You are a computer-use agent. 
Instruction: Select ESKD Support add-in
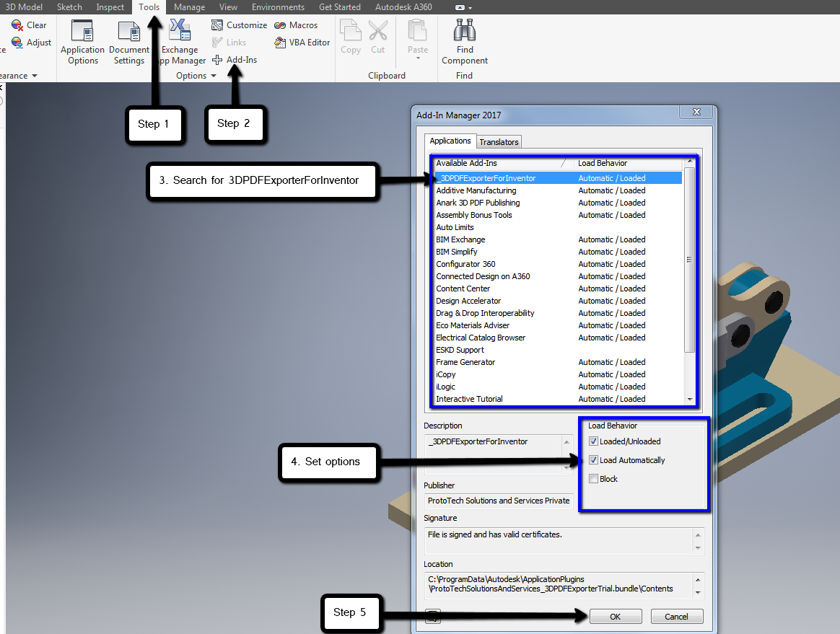[557, 351]
